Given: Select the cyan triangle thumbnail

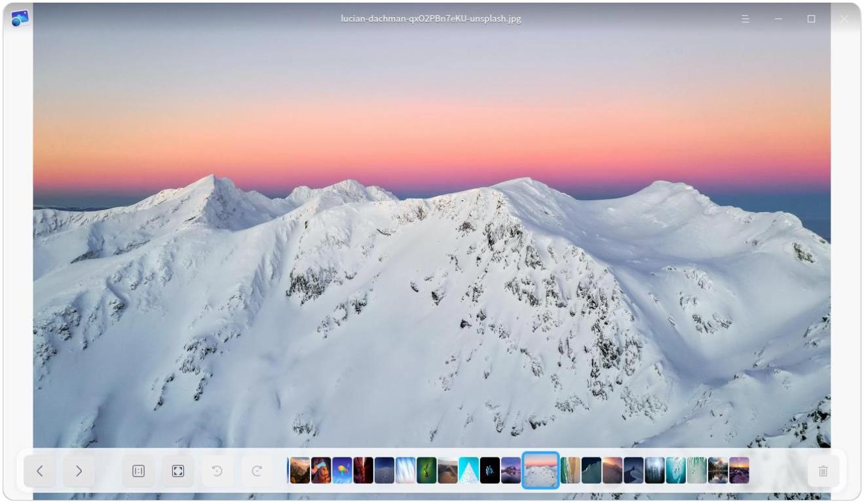Looking at the screenshot, I should click(x=468, y=471).
